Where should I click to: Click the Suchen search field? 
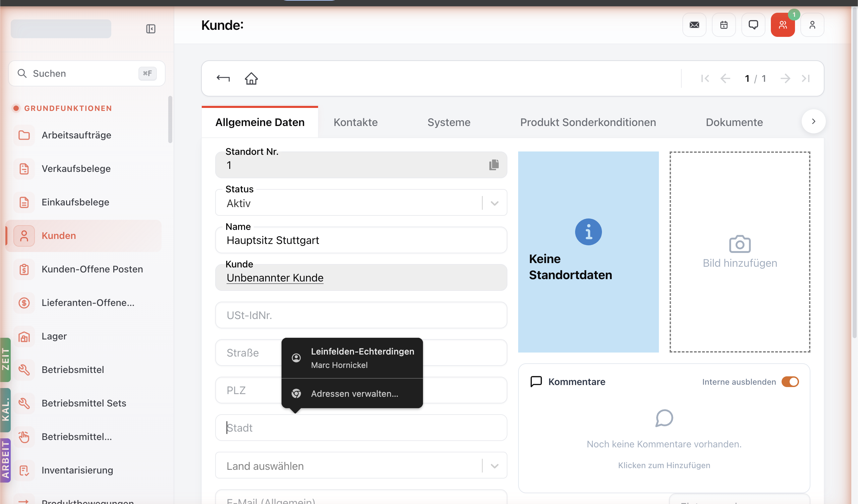[86, 73]
